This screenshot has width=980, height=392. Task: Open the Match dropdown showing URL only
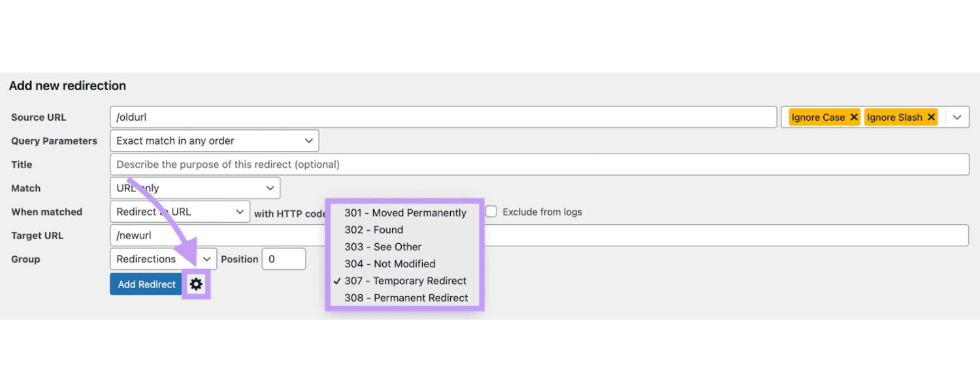195,188
